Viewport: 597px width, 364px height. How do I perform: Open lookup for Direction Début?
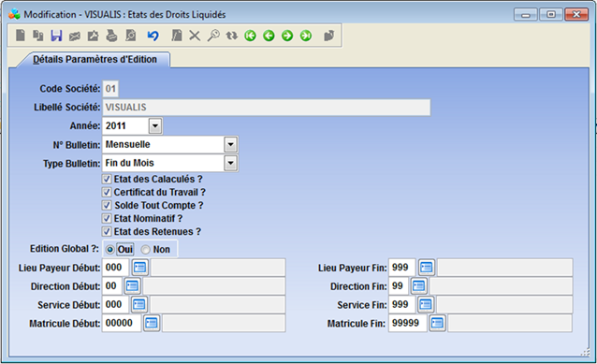point(132,285)
